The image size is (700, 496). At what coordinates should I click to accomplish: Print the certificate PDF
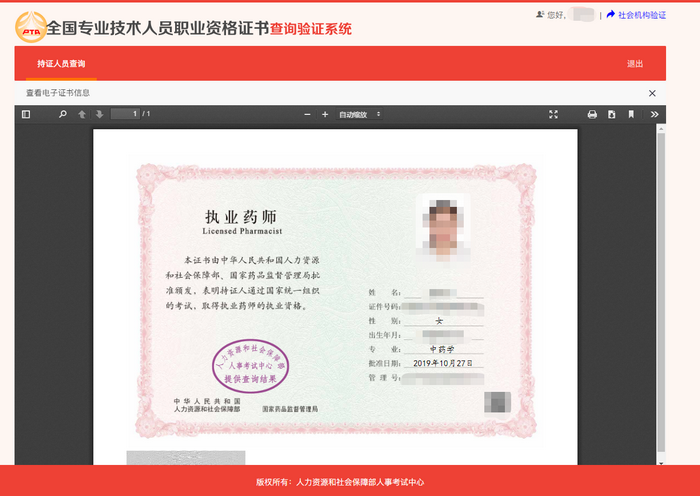(x=592, y=115)
